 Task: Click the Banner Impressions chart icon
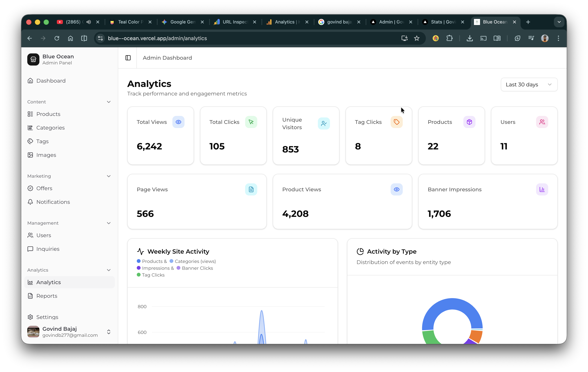tap(542, 189)
